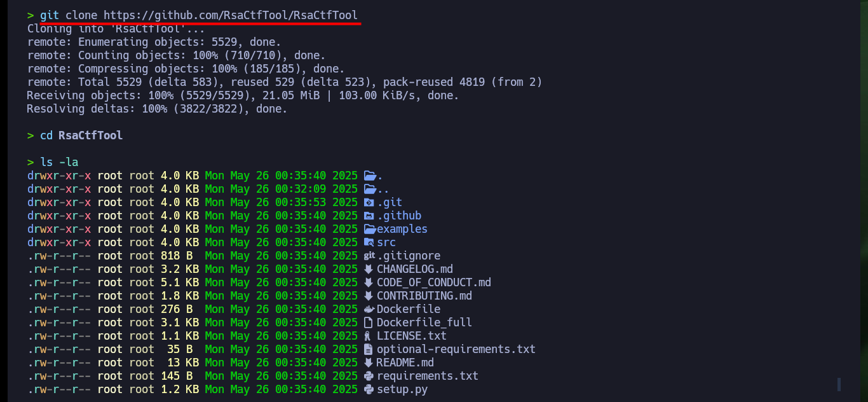Click the git icon beside .gitignore
Image resolution: width=868 pixels, height=402 pixels.
[x=369, y=256]
